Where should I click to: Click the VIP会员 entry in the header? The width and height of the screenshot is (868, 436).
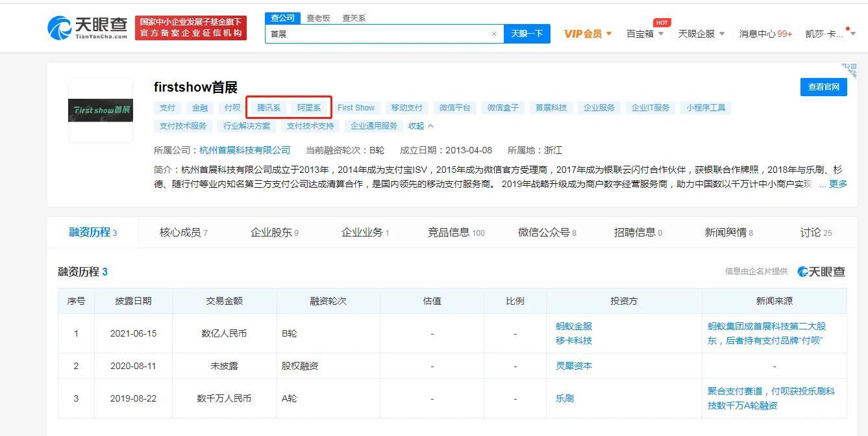(x=583, y=32)
